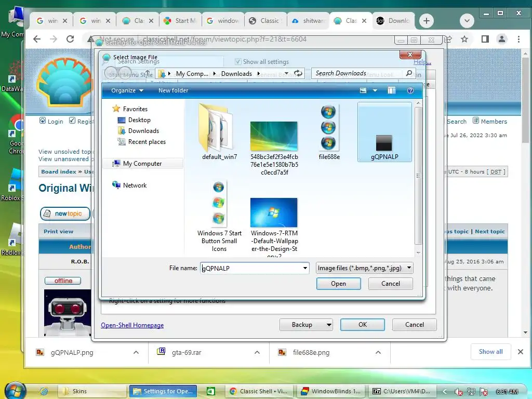Close Chrome downloads bar
Screen dimensions: 532x399
[x=521, y=352]
